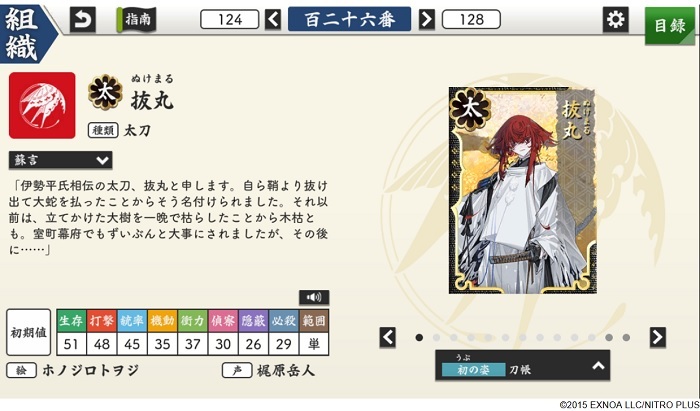
Task: Open the 銘言 dropdown selector
Action: [x=60, y=160]
